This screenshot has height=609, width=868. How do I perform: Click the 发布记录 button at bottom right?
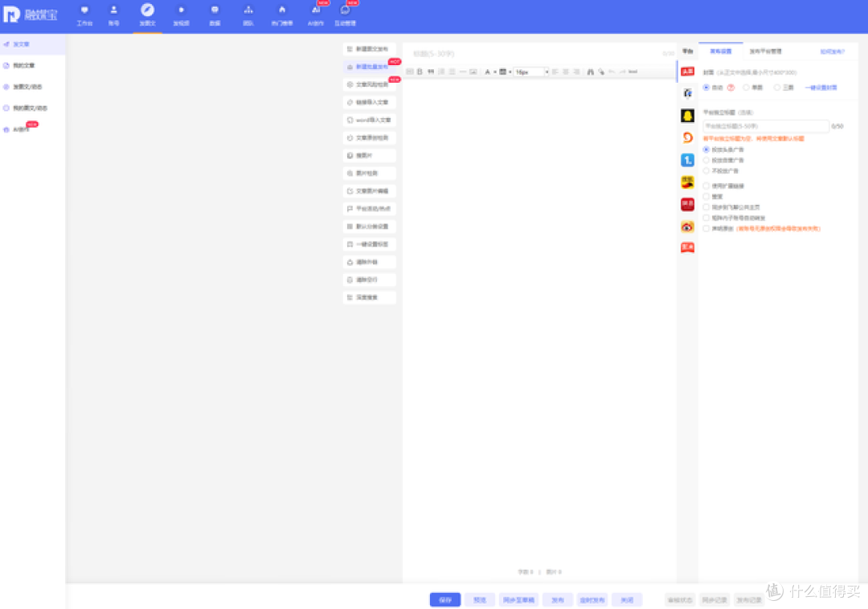(x=748, y=599)
